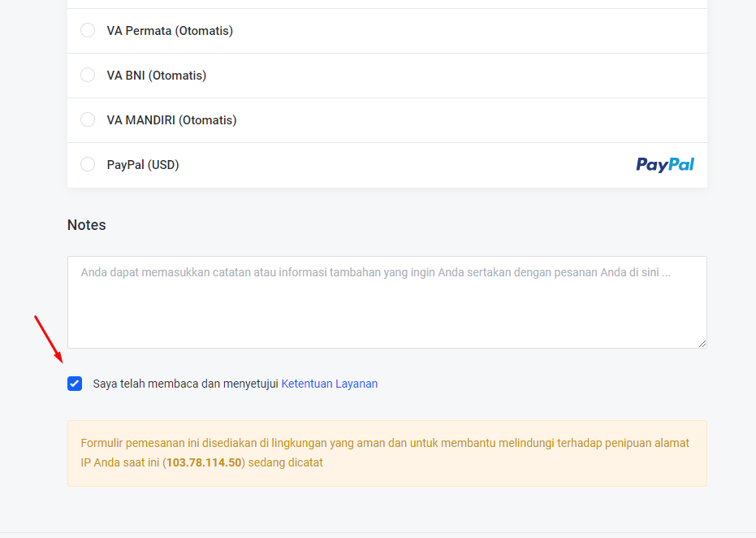Click the "Saya telah membaca dan menyetujui" text
Viewport: 756px width, 538px height.
186,384
